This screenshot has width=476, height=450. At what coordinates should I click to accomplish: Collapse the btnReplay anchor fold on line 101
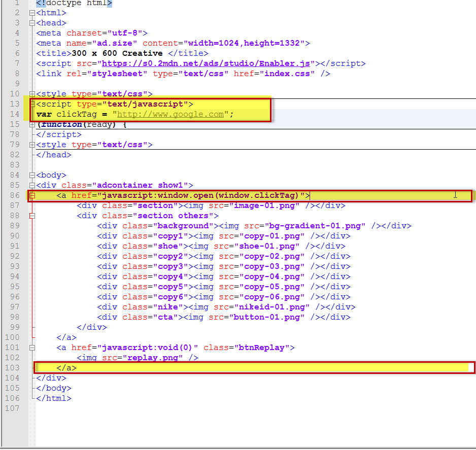[32, 348]
